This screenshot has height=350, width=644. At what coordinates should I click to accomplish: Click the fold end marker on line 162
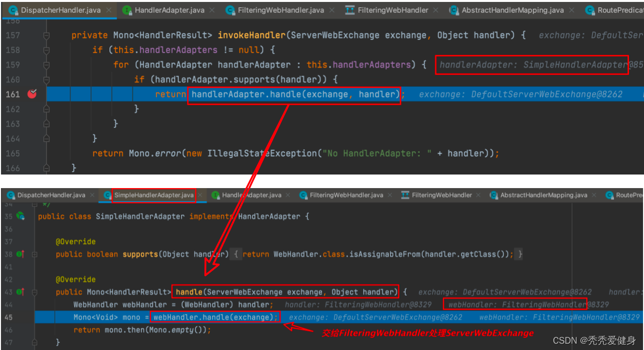tap(46, 109)
